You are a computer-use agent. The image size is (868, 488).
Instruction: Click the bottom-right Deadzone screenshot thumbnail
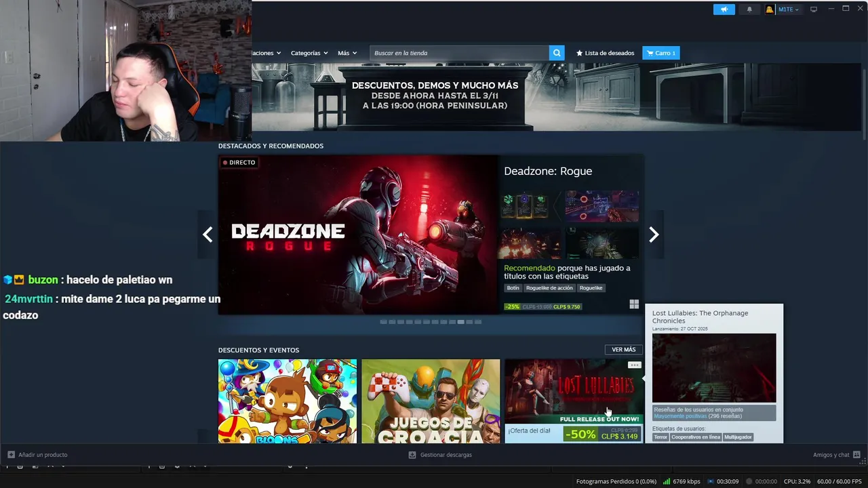coord(602,243)
